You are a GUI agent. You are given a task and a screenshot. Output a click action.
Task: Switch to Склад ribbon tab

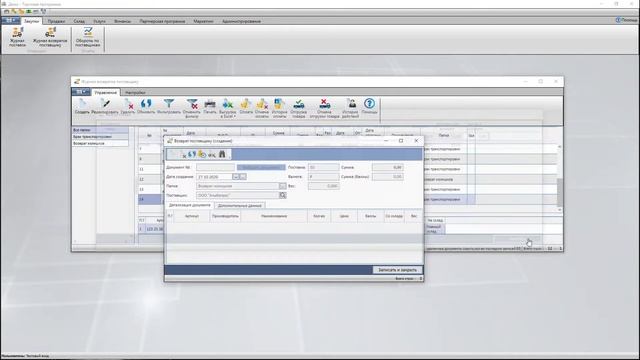[79, 21]
